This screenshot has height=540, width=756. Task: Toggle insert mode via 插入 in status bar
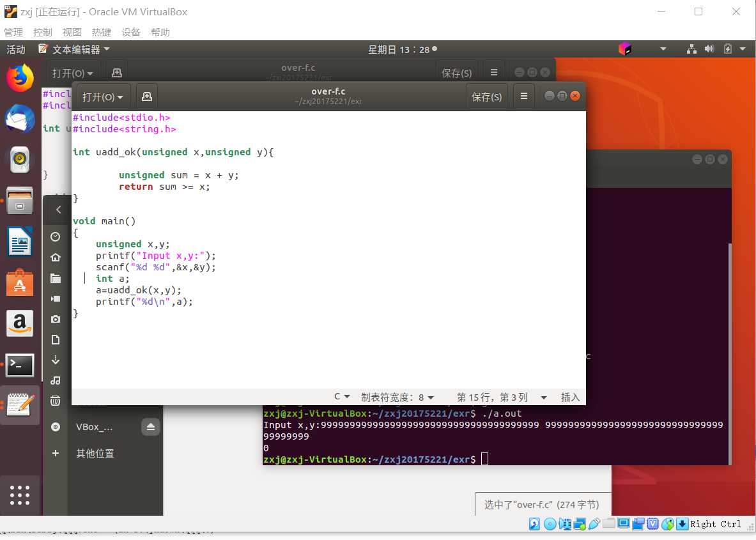tap(570, 397)
